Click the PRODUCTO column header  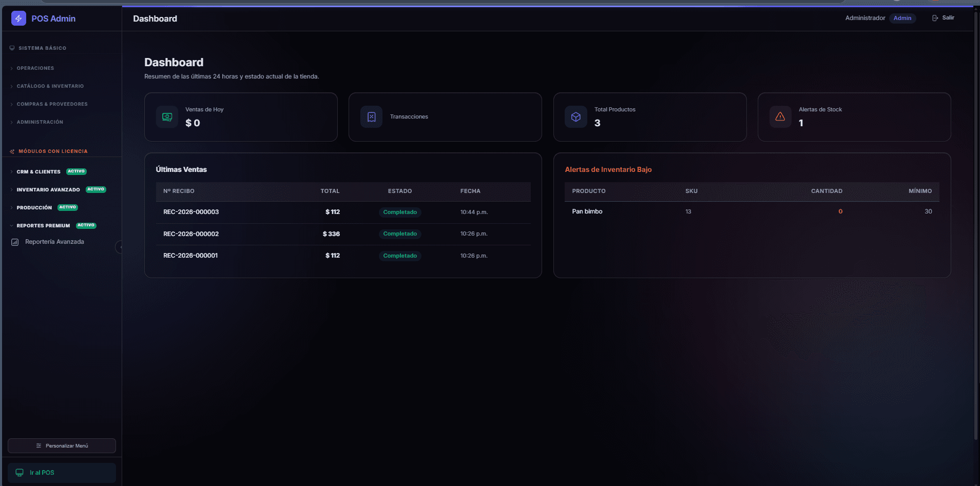click(x=589, y=191)
